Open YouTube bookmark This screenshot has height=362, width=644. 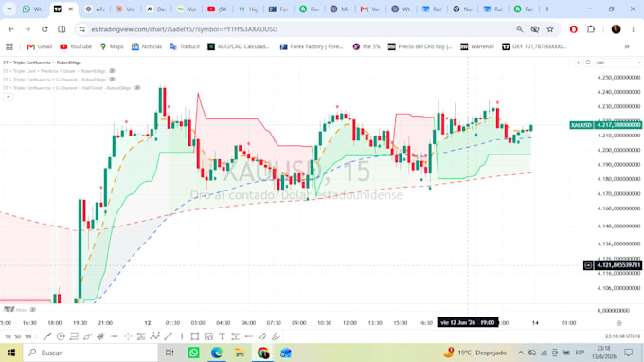[x=76, y=46]
